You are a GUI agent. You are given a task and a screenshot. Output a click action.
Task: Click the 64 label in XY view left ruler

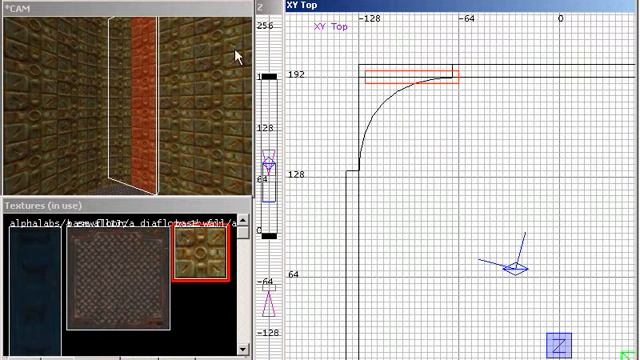click(293, 274)
